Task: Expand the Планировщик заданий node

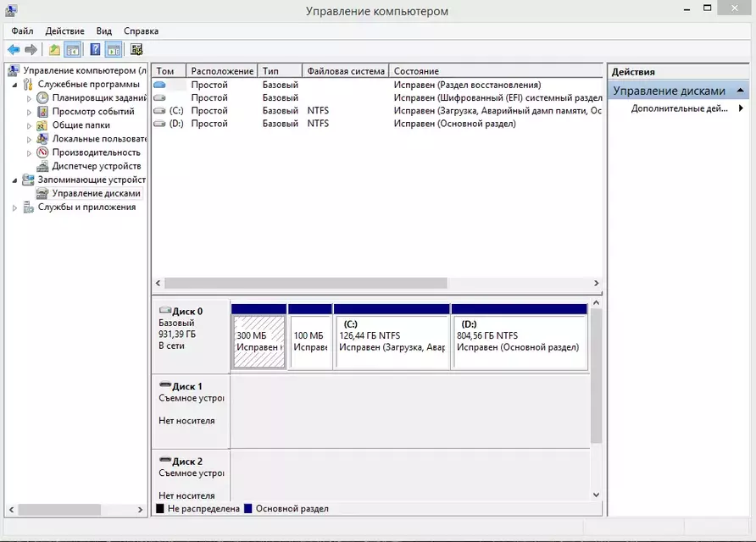Action: (29, 98)
